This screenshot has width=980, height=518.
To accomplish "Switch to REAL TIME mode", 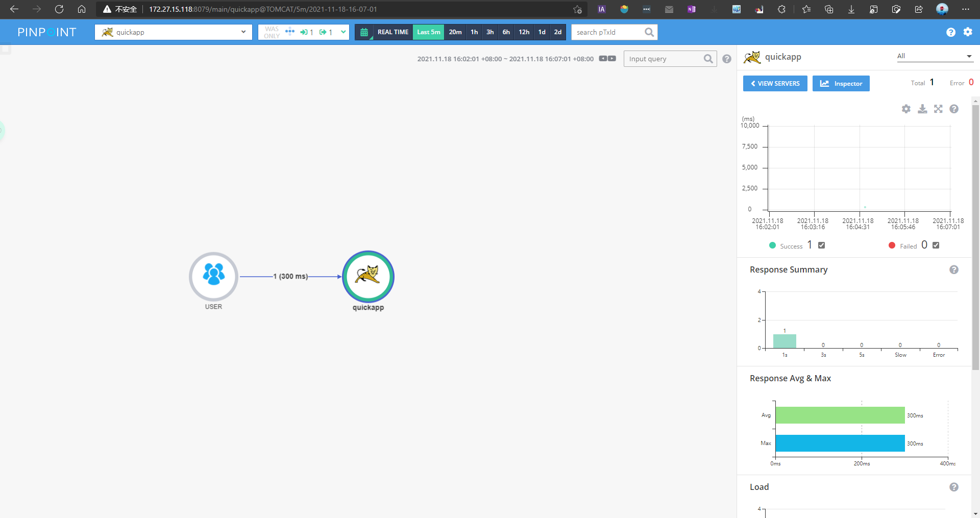I will (x=393, y=32).
